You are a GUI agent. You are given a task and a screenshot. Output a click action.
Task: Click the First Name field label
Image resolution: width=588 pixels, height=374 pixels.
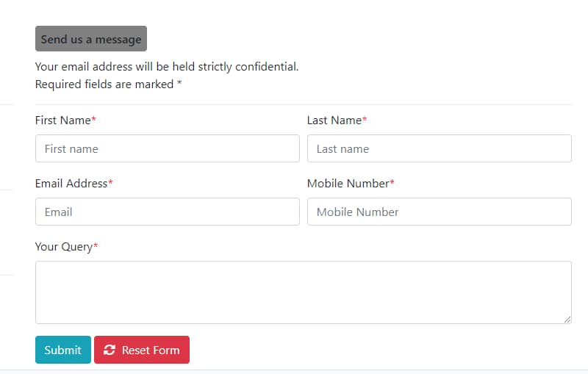pos(62,121)
